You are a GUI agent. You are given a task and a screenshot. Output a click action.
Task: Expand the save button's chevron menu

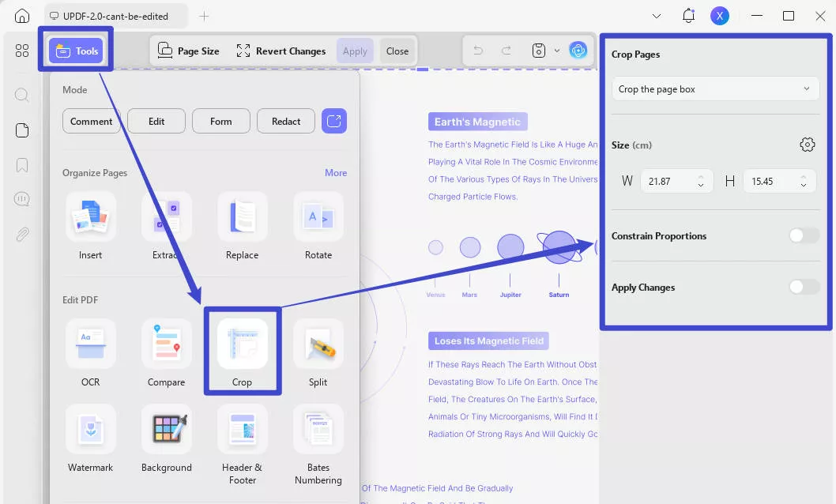(556, 50)
